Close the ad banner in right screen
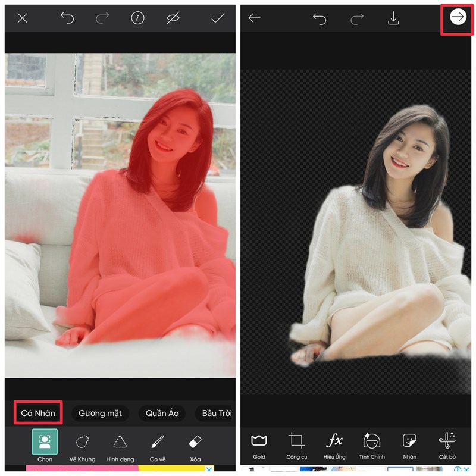 click(x=467, y=469)
